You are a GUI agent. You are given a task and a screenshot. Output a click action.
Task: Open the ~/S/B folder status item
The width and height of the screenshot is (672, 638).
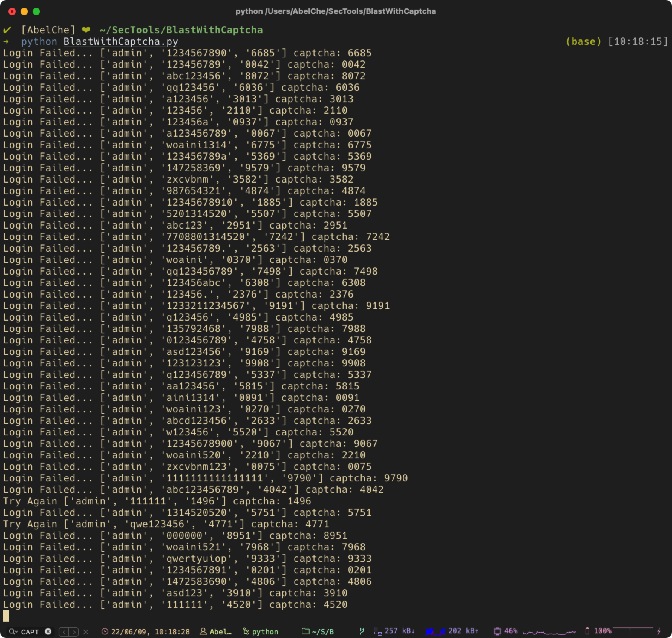318,632
